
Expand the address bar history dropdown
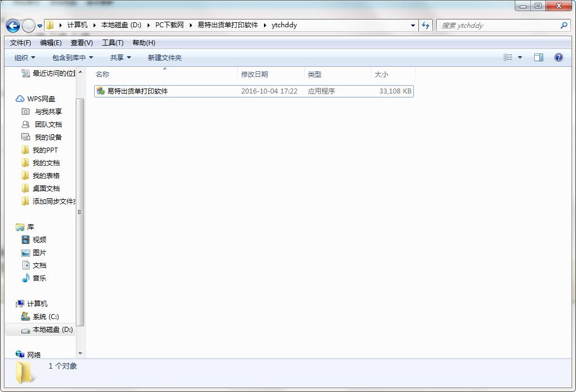[412, 26]
